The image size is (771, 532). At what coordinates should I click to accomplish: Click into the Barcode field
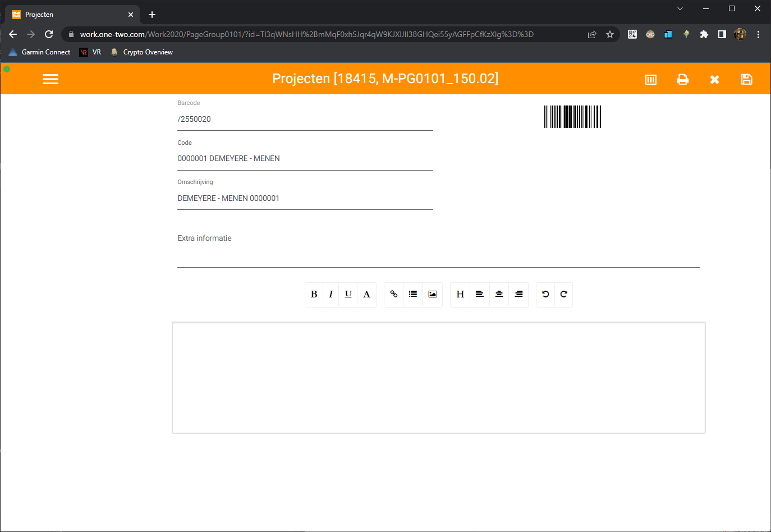coord(305,120)
